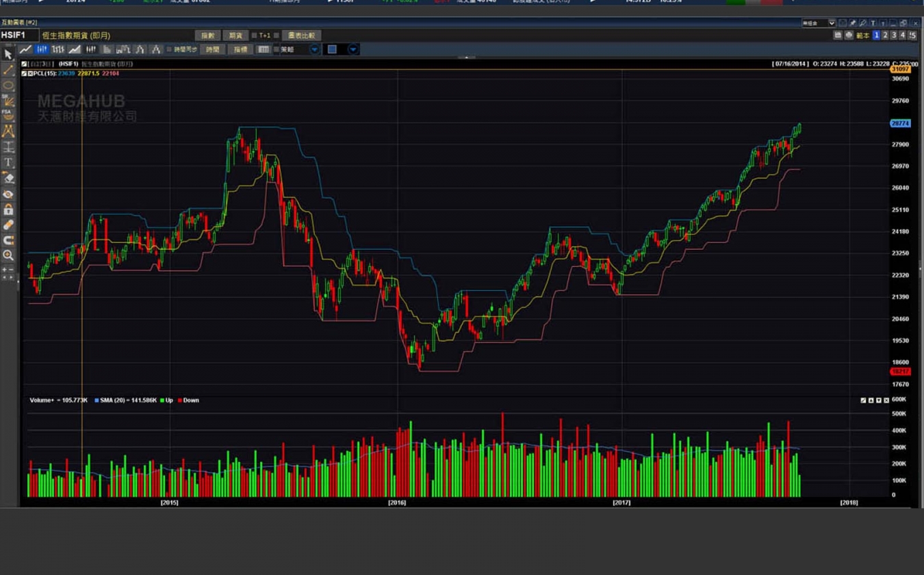Switch to template 3
This screenshot has height=575, width=924.
pyautogui.click(x=894, y=35)
